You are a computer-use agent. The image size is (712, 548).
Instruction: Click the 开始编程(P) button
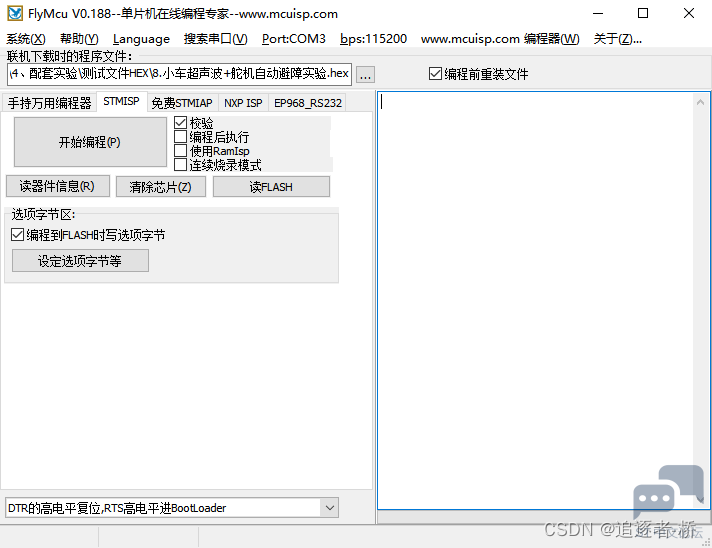tap(90, 142)
